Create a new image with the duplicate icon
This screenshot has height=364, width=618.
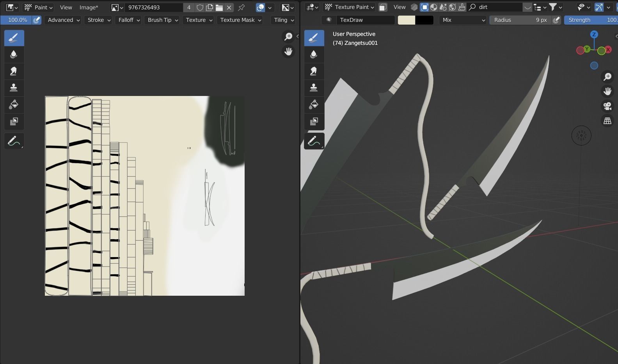210,7
